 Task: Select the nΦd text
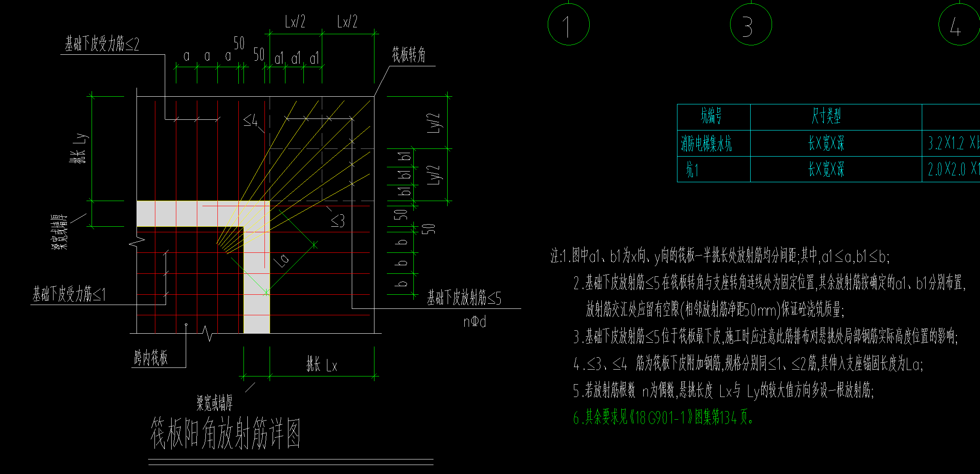point(475,321)
